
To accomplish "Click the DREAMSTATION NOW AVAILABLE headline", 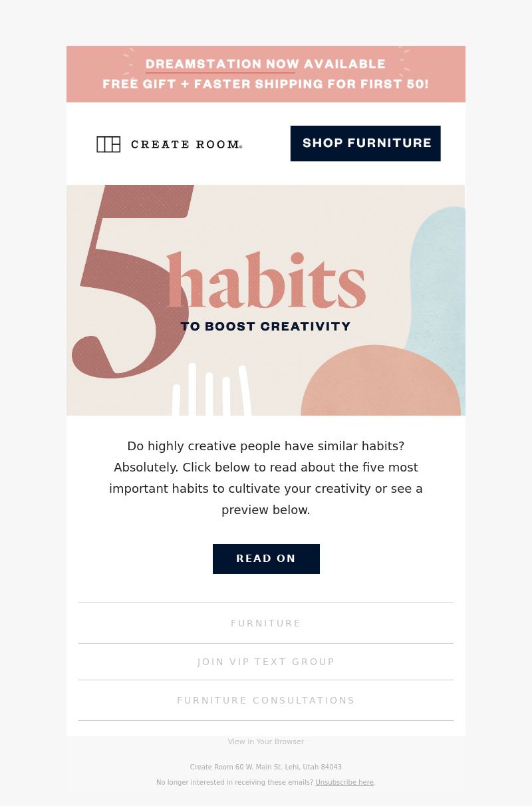I will [265, 64].
